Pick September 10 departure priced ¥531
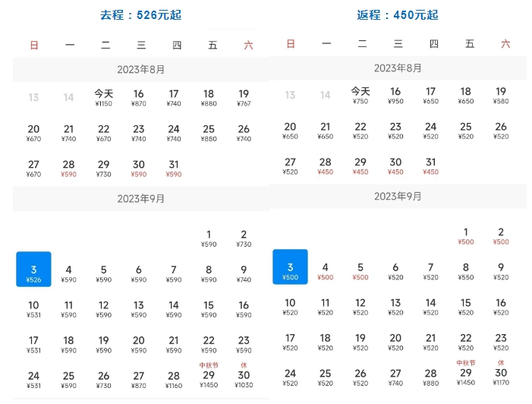 tap(33, 309)
